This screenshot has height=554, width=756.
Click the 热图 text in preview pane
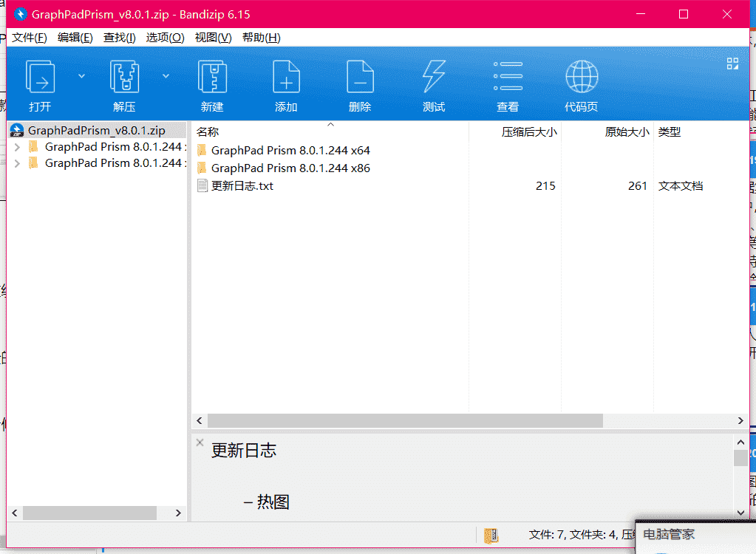click(273, 502)
